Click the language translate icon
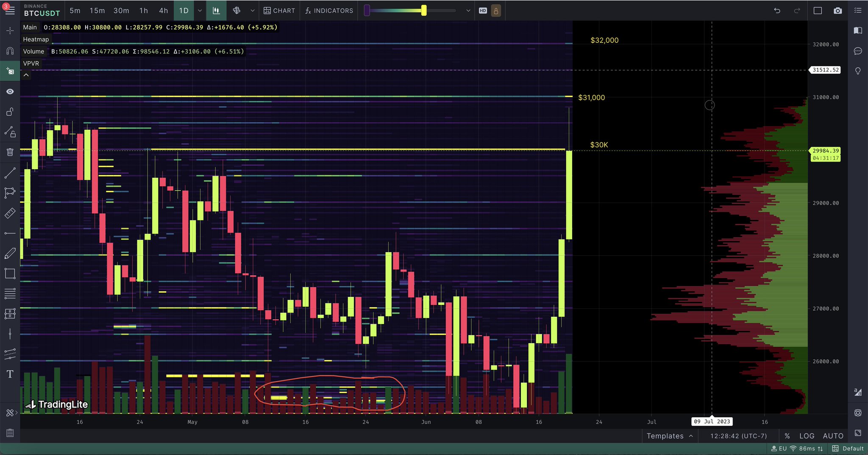The height and width of the screenshot is (455, 868). (858, 392)
